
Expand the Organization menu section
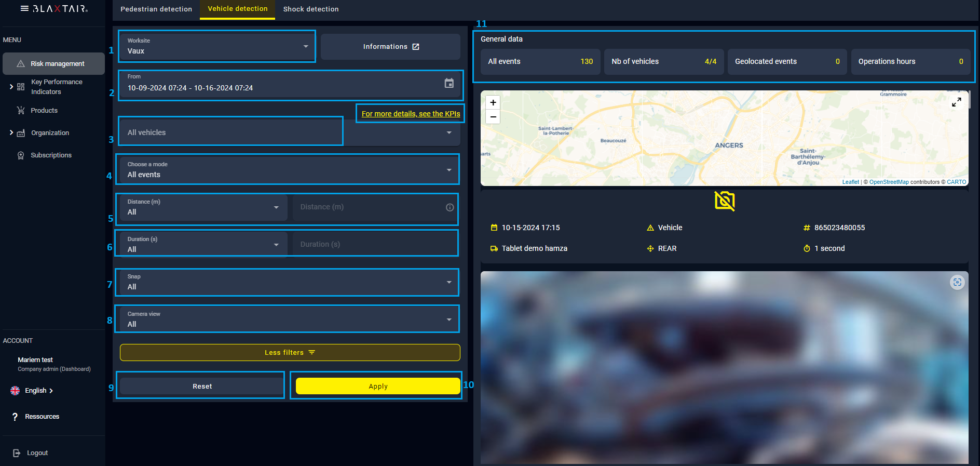click(11, 133)
